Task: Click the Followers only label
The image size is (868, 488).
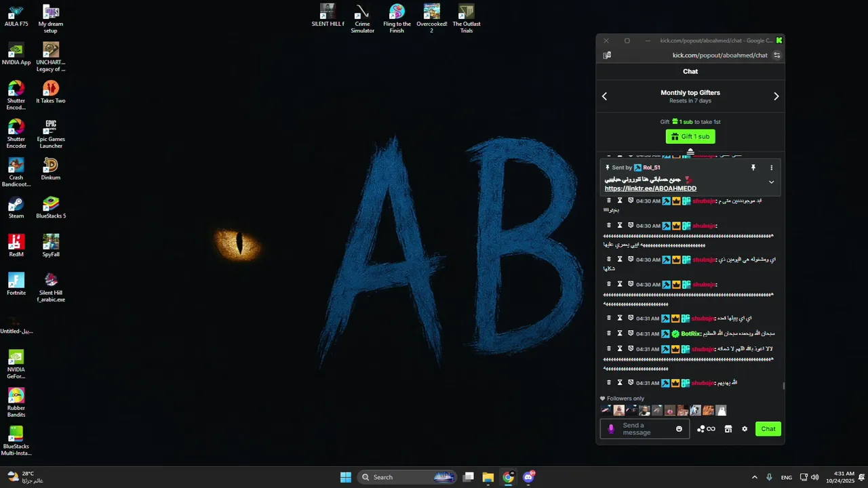Action: click(626, 399)
